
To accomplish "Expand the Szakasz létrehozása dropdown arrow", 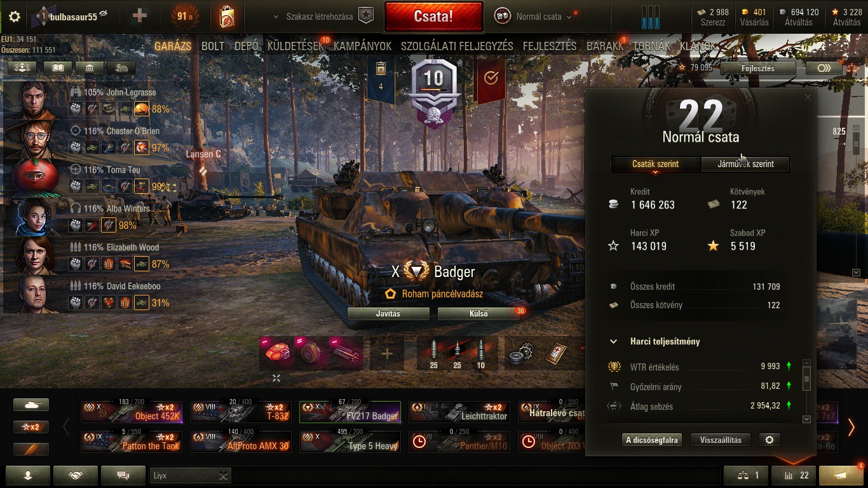I will click(x=276, y=17).
